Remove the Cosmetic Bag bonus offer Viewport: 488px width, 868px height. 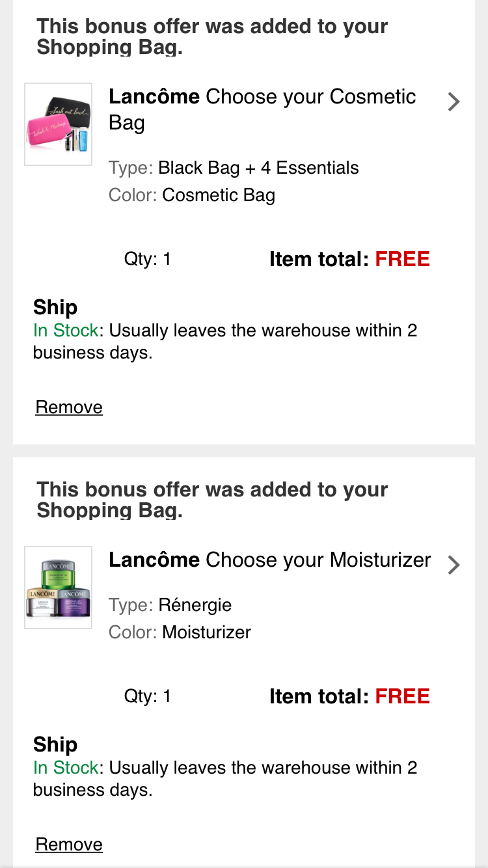[69, 407]
